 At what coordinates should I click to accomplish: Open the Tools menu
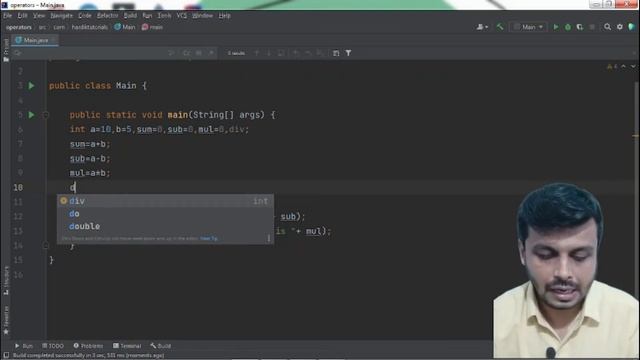pyautogui.click(x=164, y=16)
